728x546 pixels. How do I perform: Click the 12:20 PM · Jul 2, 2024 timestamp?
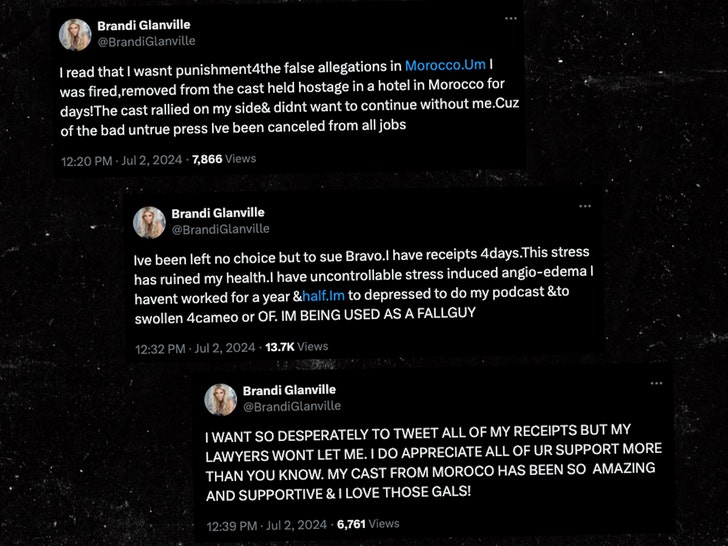(121, 161)
